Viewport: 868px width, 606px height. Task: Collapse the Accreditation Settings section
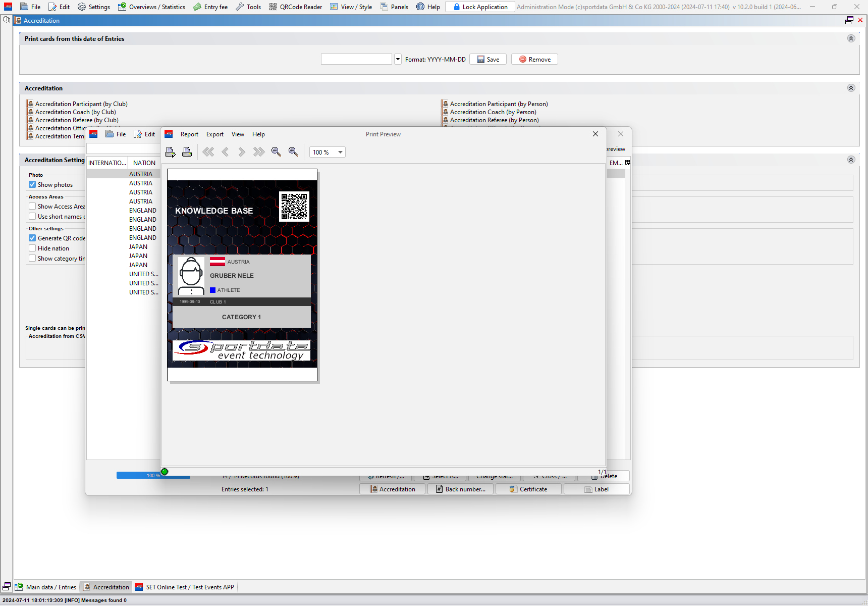[851, 160]
